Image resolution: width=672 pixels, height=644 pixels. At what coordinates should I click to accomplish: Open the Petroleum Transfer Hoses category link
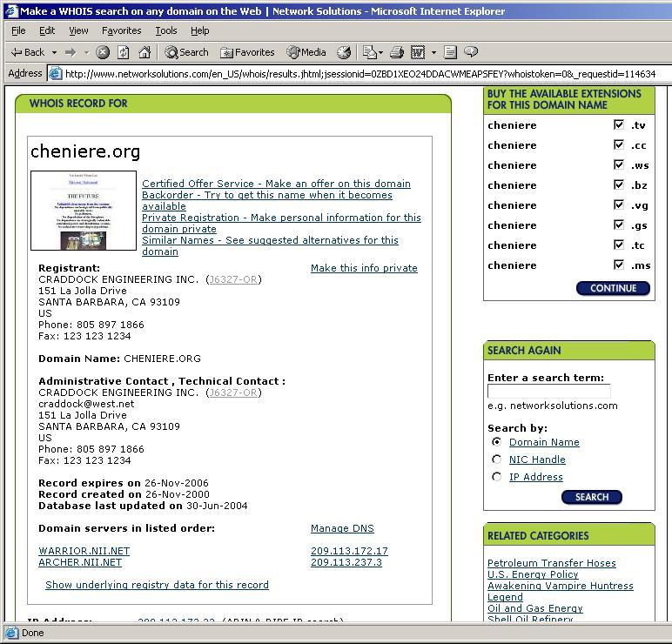pos(552,563)
